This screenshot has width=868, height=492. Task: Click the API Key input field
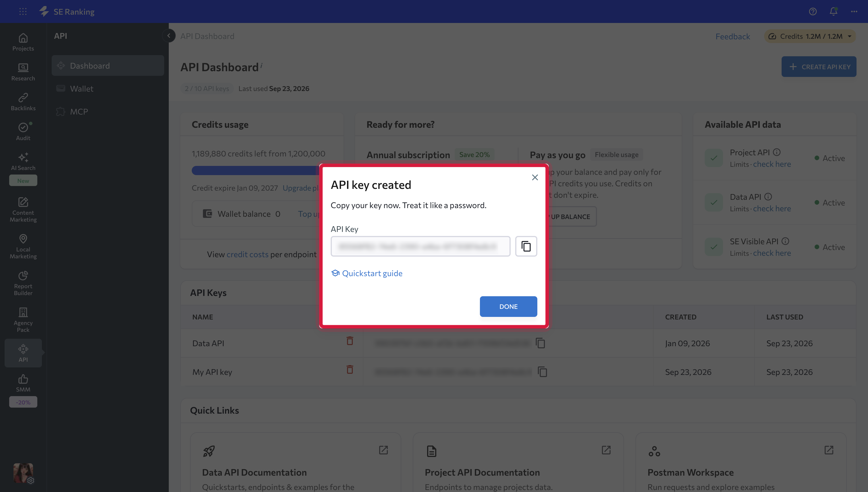420,246
